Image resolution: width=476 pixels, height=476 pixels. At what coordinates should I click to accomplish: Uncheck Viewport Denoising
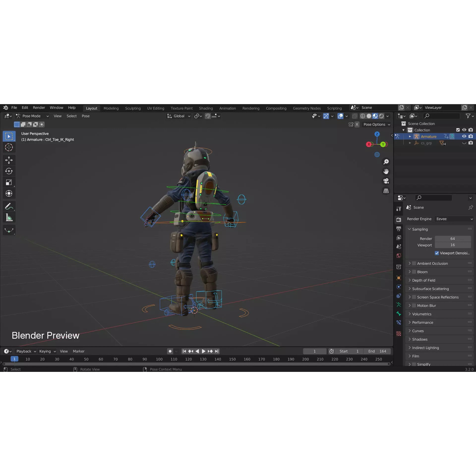(437, 253)
